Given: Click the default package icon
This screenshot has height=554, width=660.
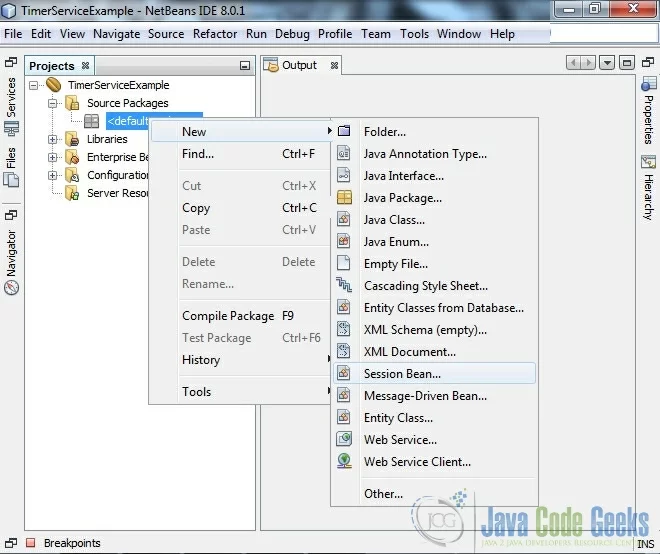Looking at the screenshot, I should point(91,121).
